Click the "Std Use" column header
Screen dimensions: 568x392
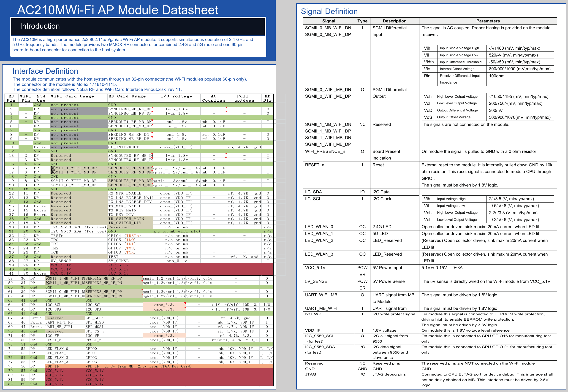tap(41, 98)
